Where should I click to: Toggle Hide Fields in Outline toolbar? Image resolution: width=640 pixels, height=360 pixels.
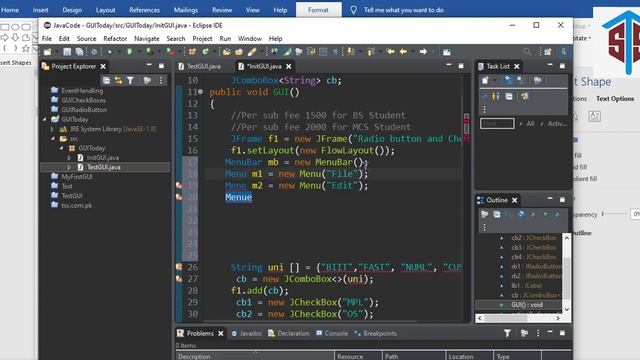pos(521,214)
